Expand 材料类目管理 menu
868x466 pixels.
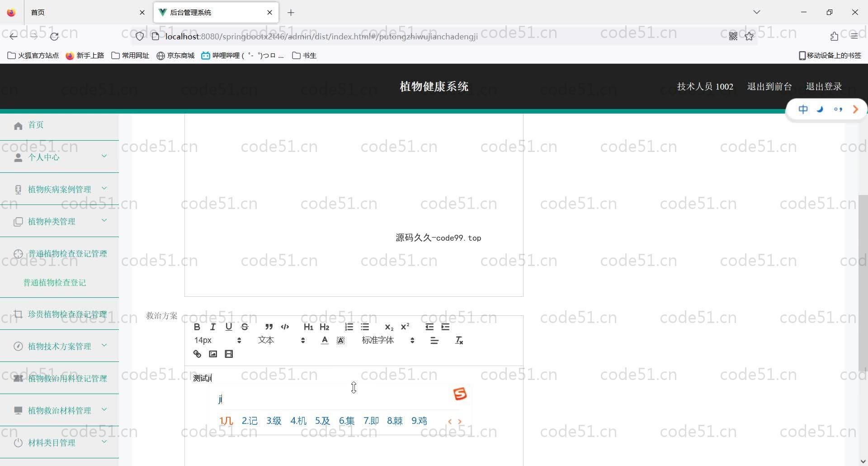pyautogui.click(x=59, y=442)
